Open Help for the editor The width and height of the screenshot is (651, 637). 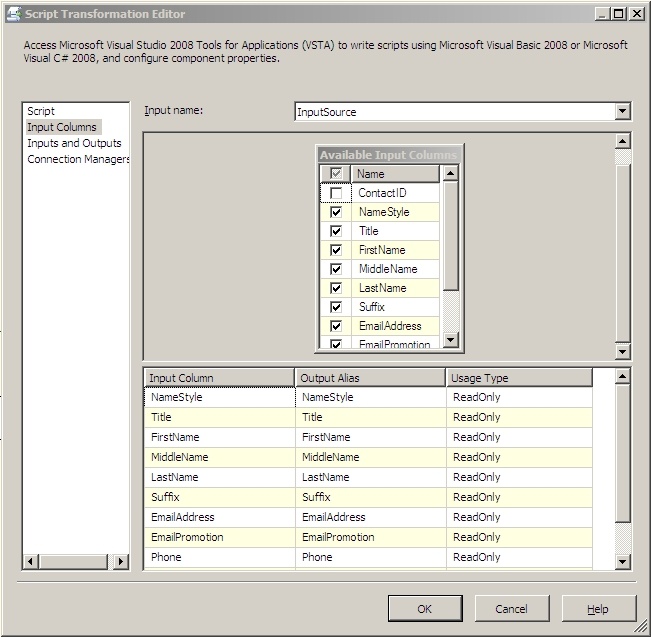point(599,609)
